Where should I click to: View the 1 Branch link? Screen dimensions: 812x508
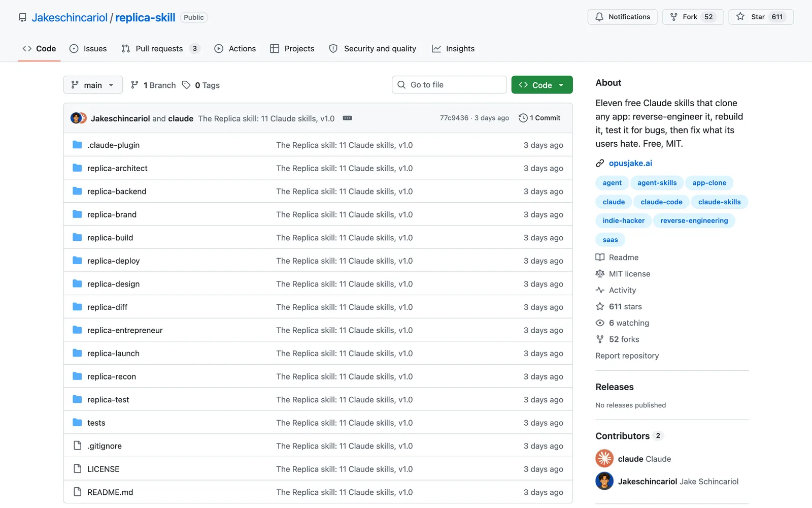153,85
